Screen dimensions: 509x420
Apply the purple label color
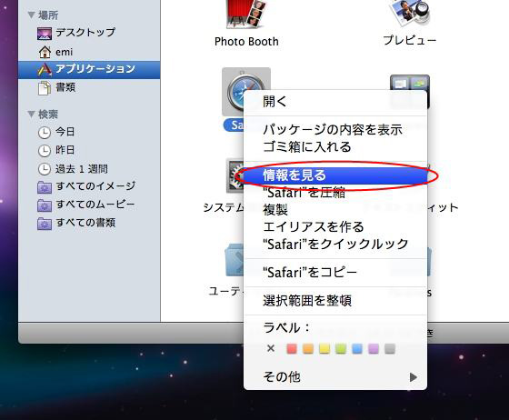pos(374,349)
